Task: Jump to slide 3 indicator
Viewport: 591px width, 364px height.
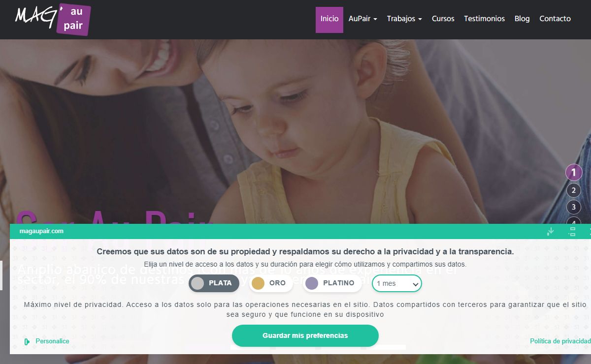Action: click(x=574, y=207)
